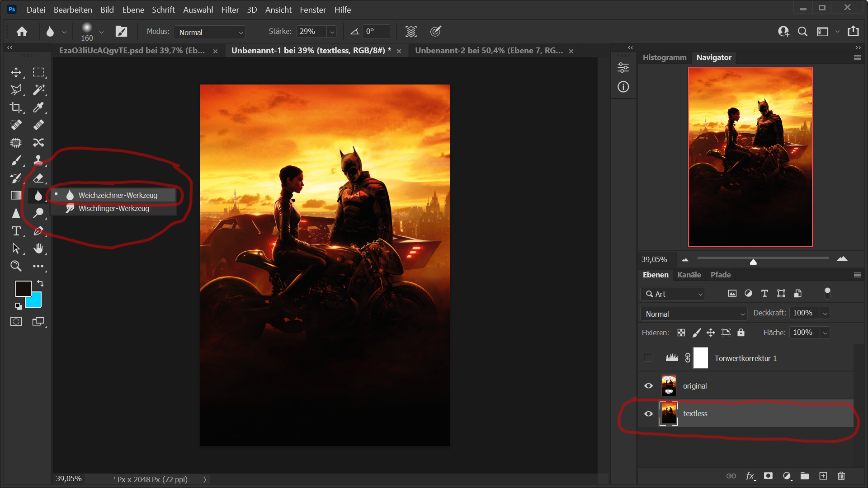Hide the original layer
Viewport: 868px width, 488px height.
[648, 386]
